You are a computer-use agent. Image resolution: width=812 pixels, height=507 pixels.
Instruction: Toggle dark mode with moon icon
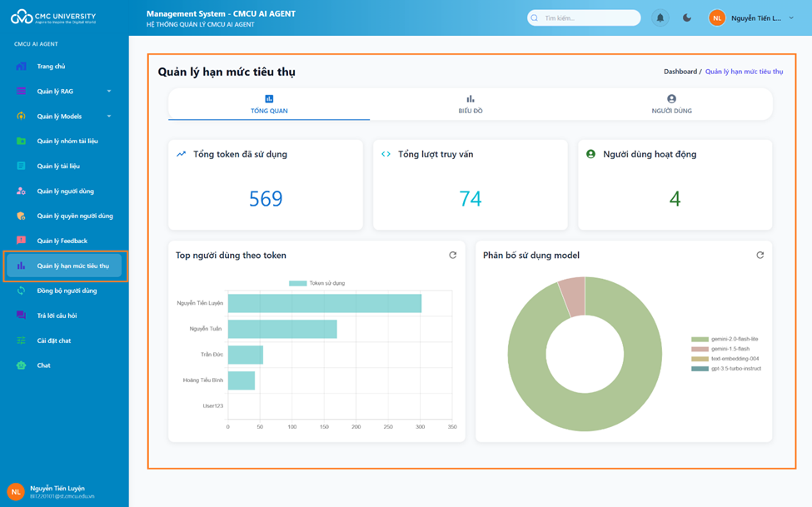click(687, 17)
